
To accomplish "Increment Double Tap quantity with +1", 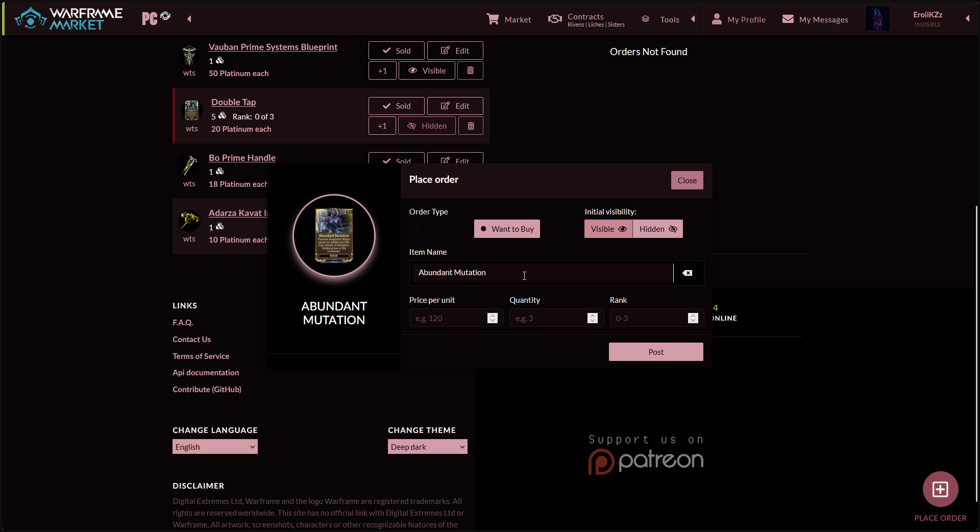I will (x=382, y=126).
